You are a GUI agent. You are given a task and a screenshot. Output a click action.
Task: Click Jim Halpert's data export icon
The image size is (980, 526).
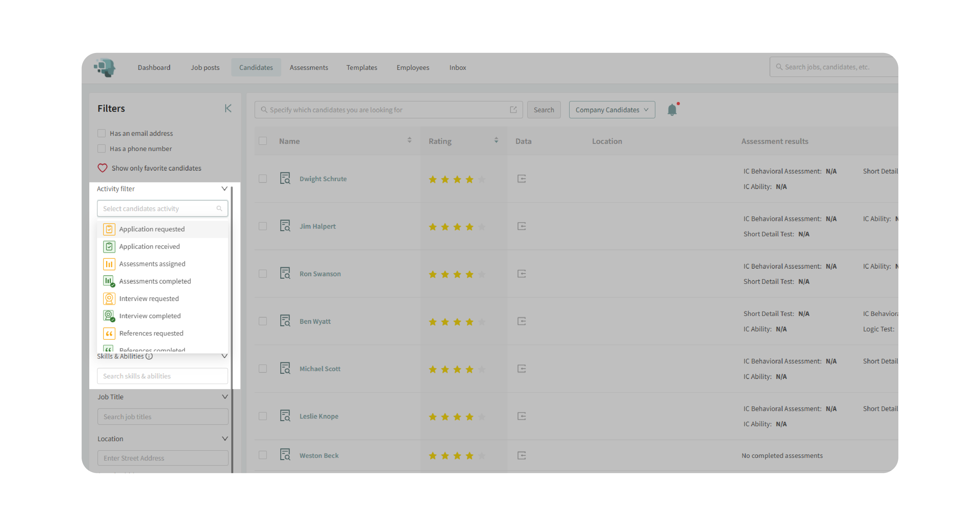coord(522,226)
